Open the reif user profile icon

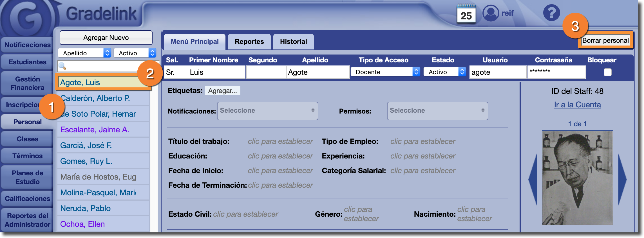click(x=491, y=13)
